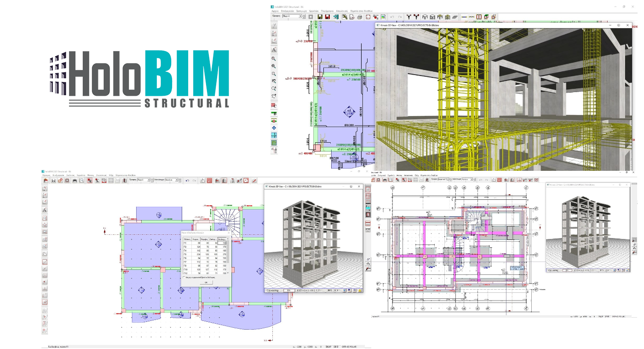
Task: Click the printer icon in top window toolbar
Action: (360, 17)
